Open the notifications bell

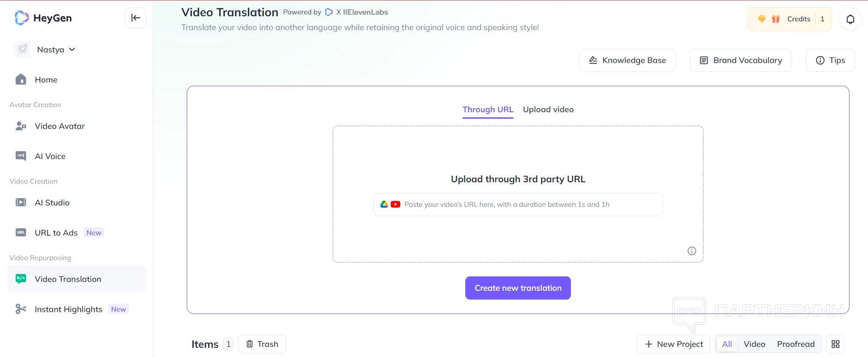(x=850, y=19)
